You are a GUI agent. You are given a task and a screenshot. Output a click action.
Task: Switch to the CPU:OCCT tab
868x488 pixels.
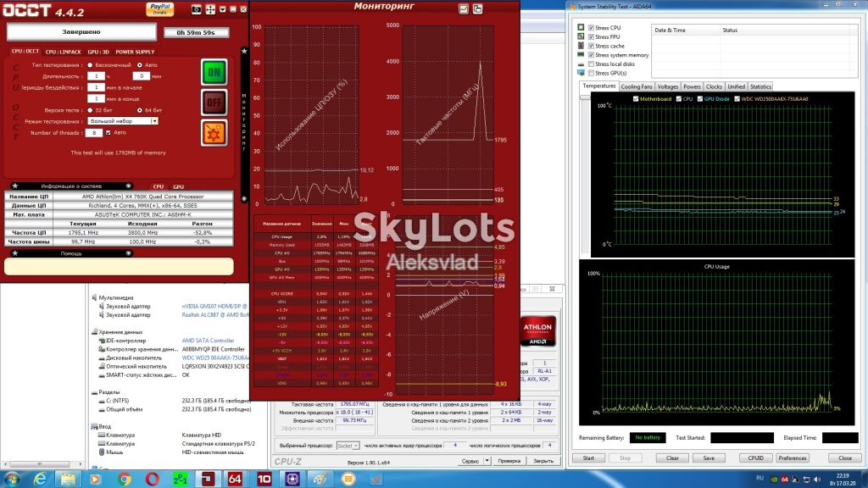pos(25,51)
